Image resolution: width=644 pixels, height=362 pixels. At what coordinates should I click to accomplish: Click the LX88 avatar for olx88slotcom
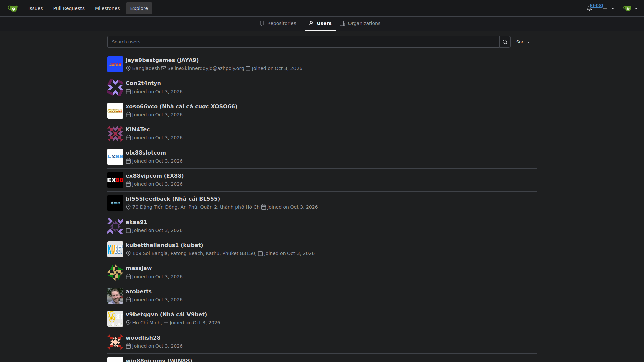click(x=115, y=157)
